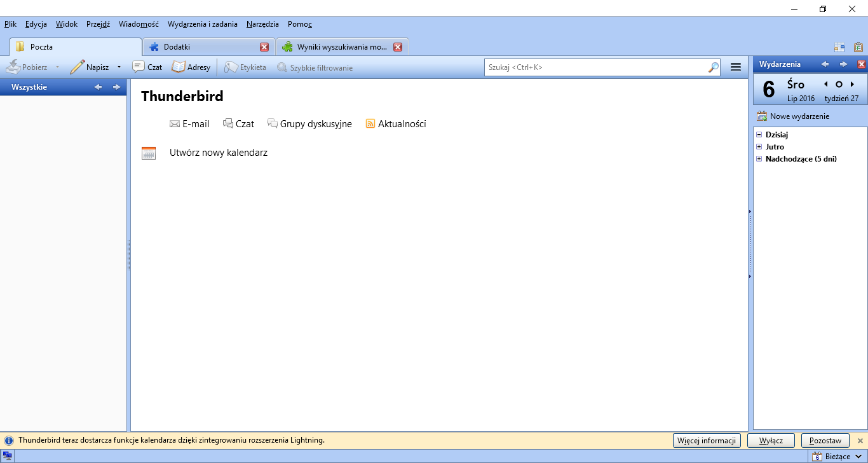Click the Wyłącz button

coord(771,440)
